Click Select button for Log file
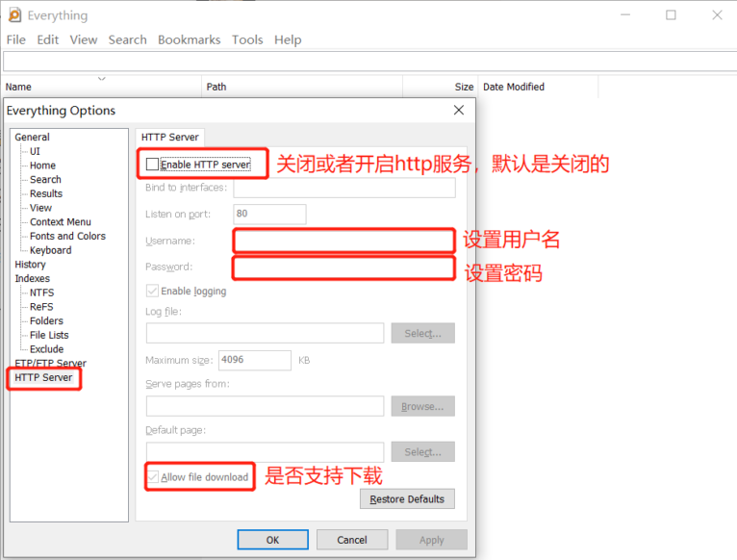 pos(422,333)
